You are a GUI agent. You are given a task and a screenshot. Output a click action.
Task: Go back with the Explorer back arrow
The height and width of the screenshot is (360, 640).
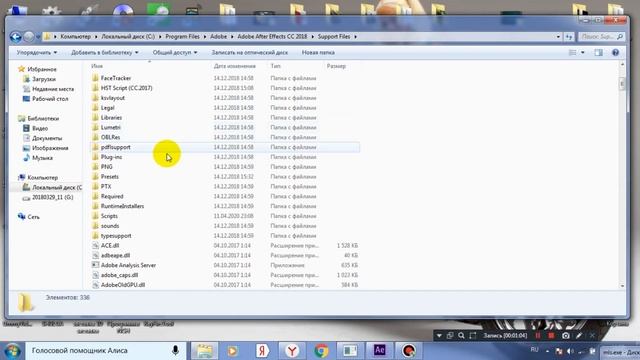click(x=16, y=37)
